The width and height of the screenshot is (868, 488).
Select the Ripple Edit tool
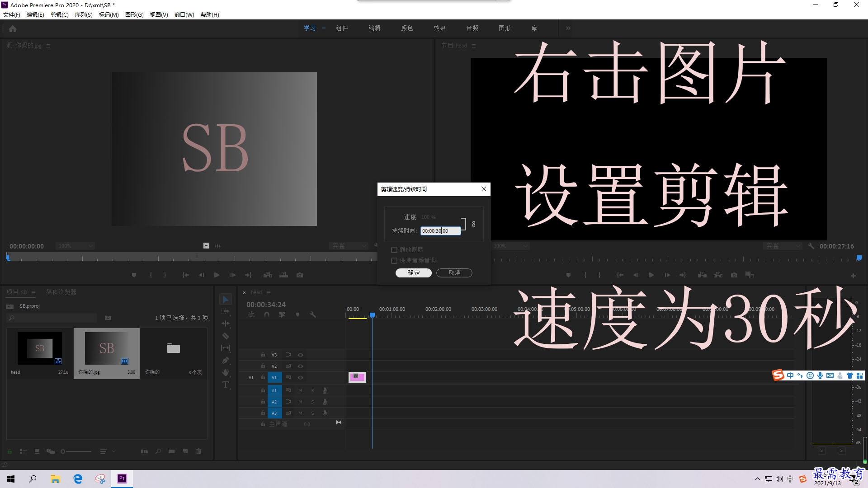tap(226, 324)
